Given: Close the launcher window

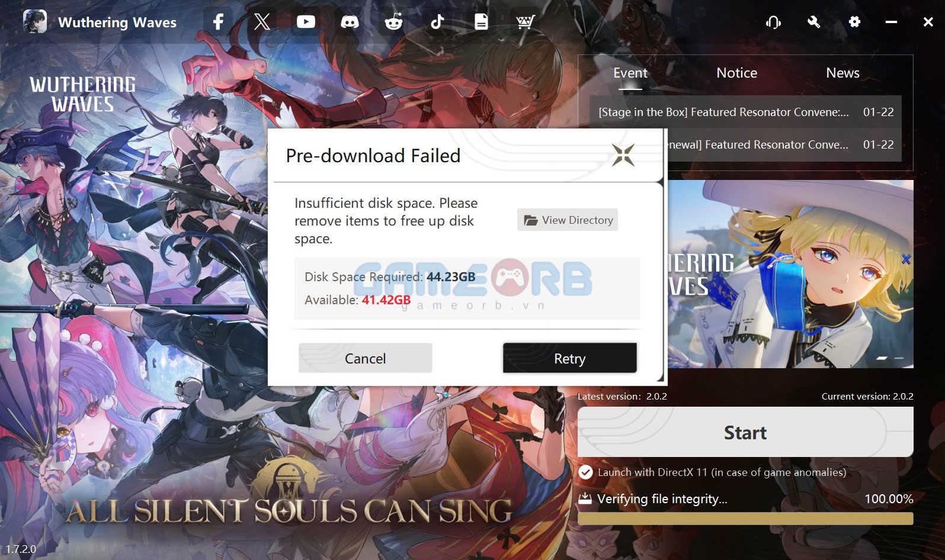Looking at the screenshot, I should point(928,22).
